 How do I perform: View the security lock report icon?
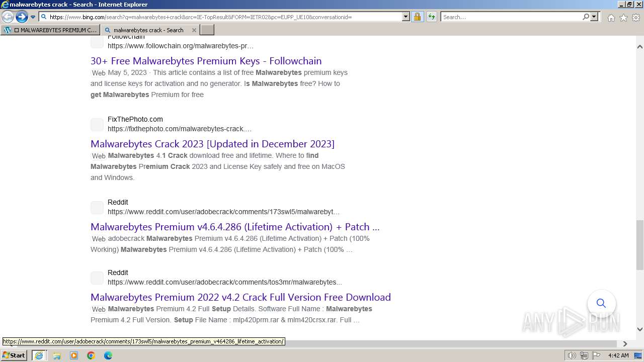pos(417,17)
